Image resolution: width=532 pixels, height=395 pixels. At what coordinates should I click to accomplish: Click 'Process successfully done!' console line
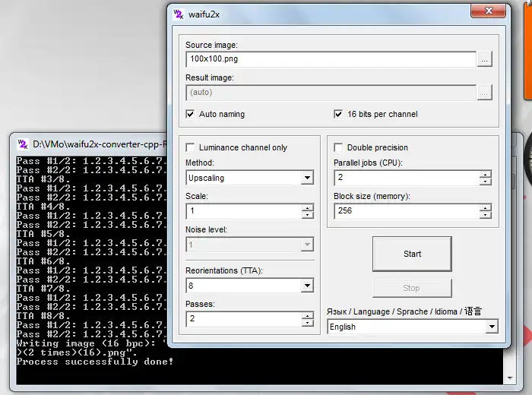[x=95, y=362]
